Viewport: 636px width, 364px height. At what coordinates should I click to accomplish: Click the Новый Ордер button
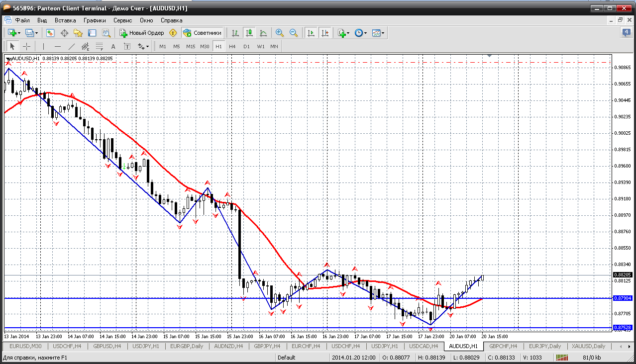pyautogui.click(x=142, y=33)
